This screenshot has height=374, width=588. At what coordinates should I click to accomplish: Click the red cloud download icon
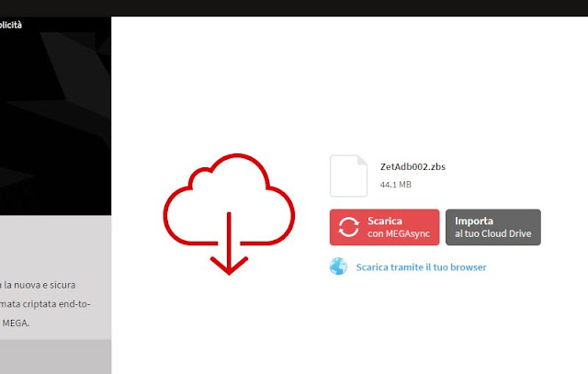229,214
